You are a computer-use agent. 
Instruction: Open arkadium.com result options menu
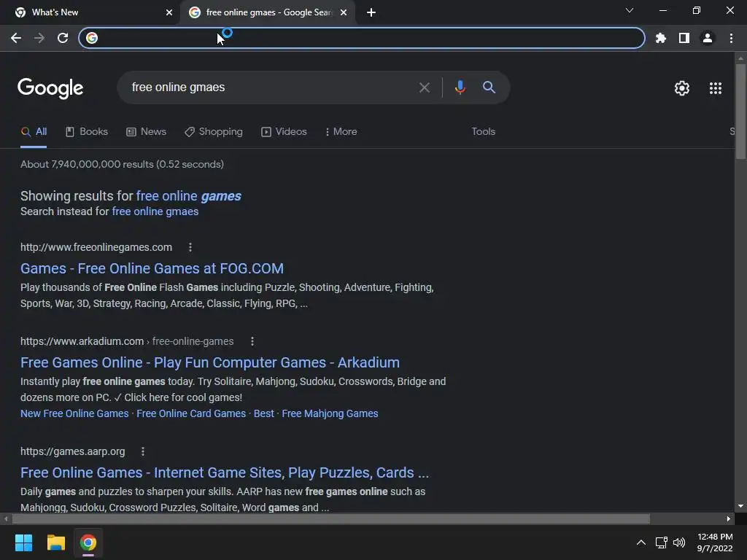pos(252,341)
